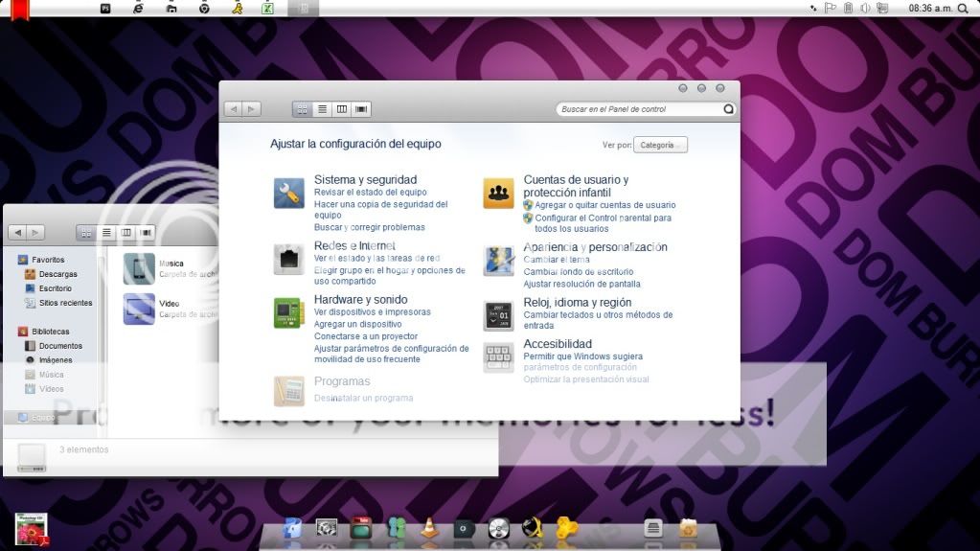Open Accesibilidad heading link
The height and width of the screenshot is (551, 980).
coord(557,344)
